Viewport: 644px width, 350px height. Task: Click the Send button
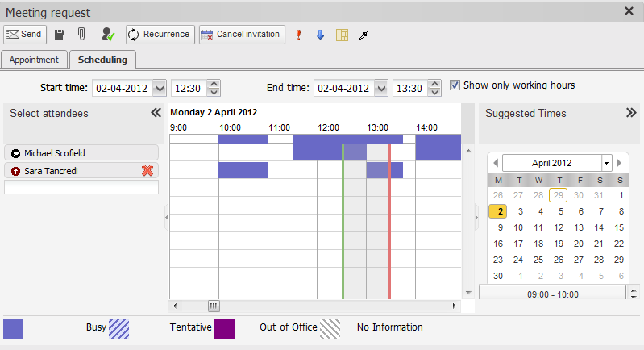click(x=24, y=35)
